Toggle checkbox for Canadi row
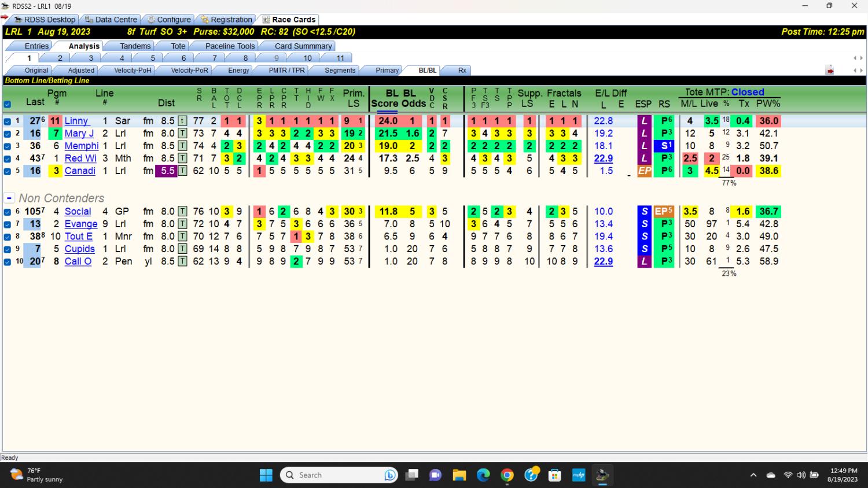 [x=7, y=171]
